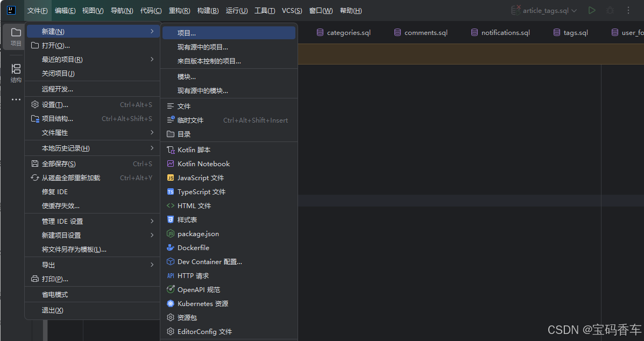Open the 视图(V) menu in menu bar

click(x=93, y=11)
